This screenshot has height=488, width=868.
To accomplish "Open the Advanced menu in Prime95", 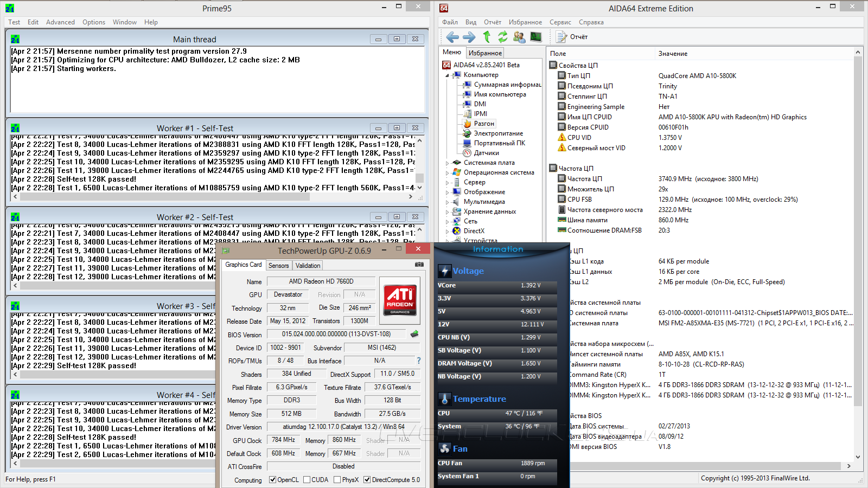I will (x=60, y=22).
